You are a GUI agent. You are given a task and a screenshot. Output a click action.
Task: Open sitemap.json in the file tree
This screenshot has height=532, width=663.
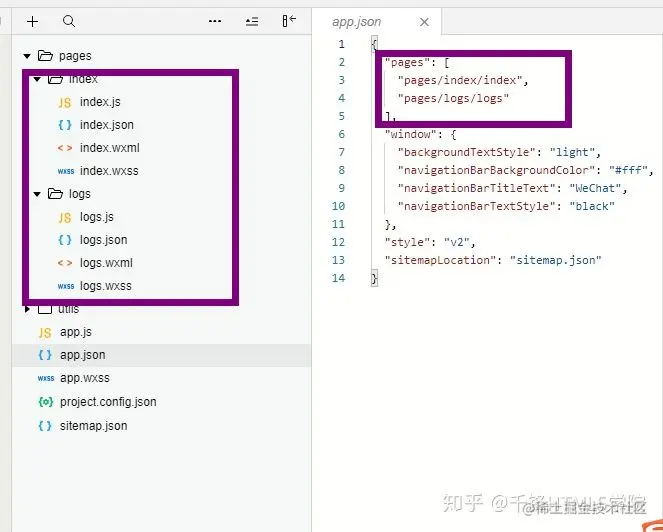pyautogui.click(x=93, y=425)
